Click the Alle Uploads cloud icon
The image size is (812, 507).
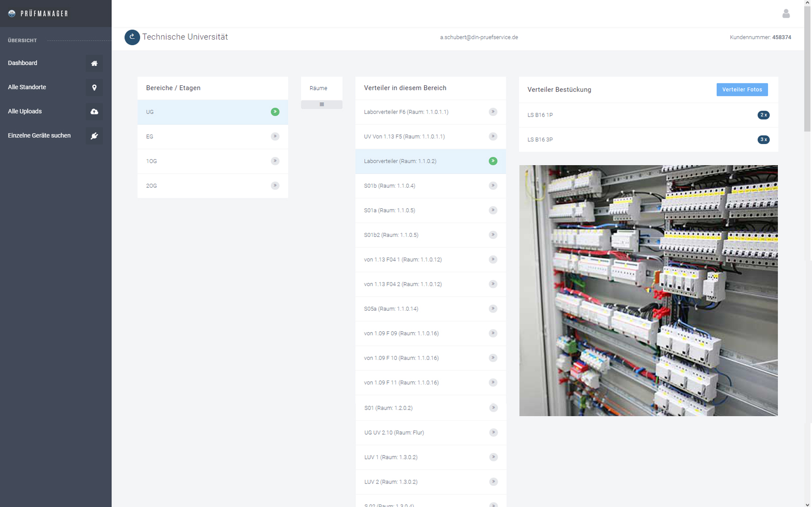tap(94, 111)
